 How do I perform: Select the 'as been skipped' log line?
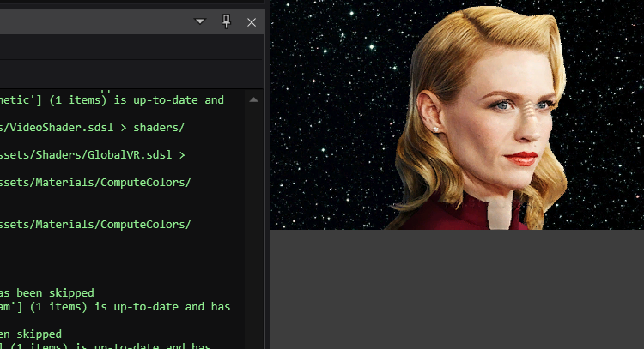pyautogui.click(x=47, y=292)
